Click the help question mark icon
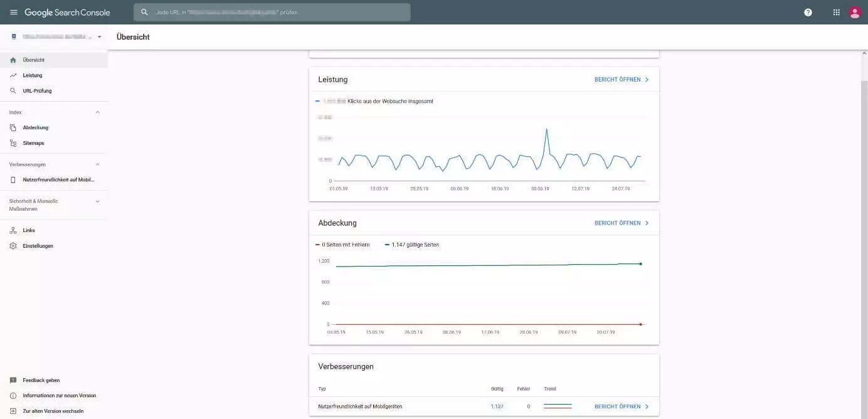The width and height of the screenshot is (868, 419). (808, 13)
